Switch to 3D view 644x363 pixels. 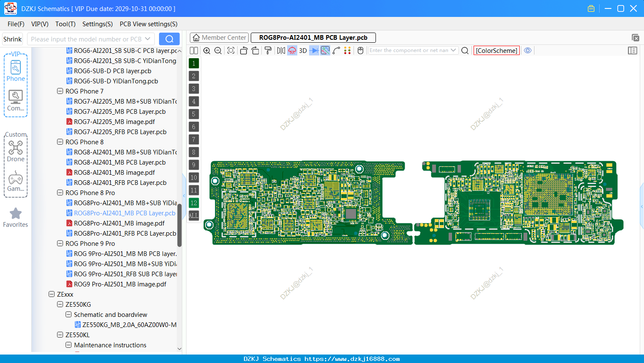click(303, 50)
